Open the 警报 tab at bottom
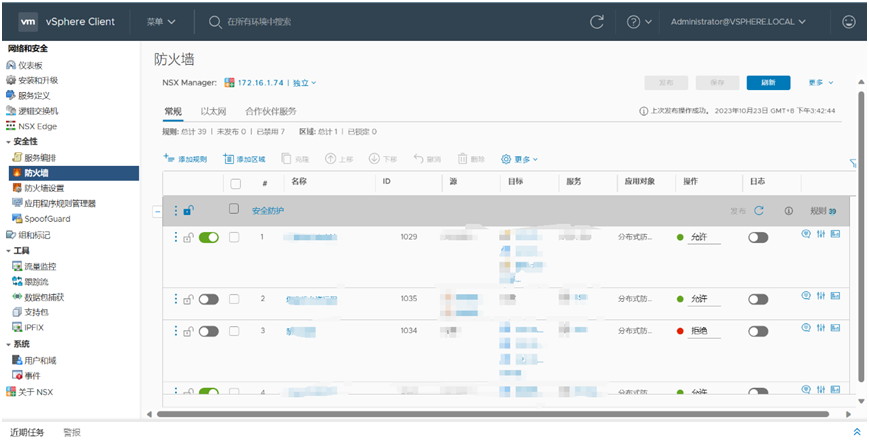Viewport: 869px width, 443px height. [72, 432]
